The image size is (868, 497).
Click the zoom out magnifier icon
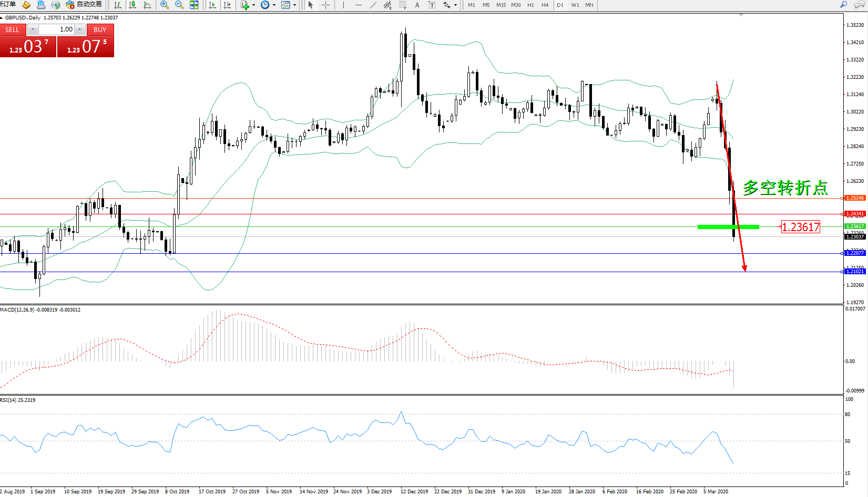179,5
